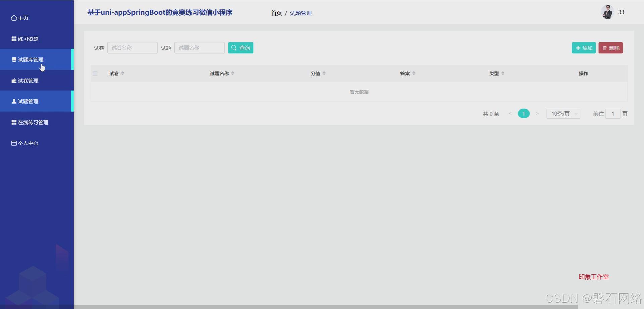Click the 试题库管理 book icon
The width and height of the screenshot is (644, 309).
[14, 59]
